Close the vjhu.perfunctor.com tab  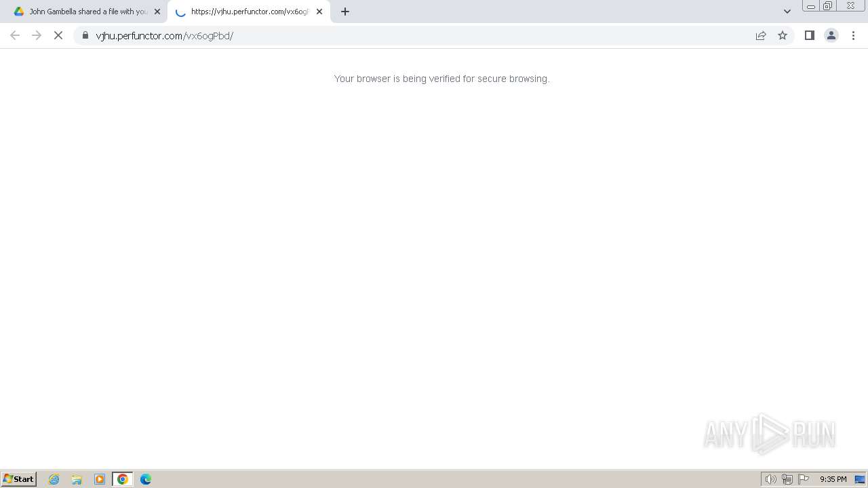[x=319, y=12]
